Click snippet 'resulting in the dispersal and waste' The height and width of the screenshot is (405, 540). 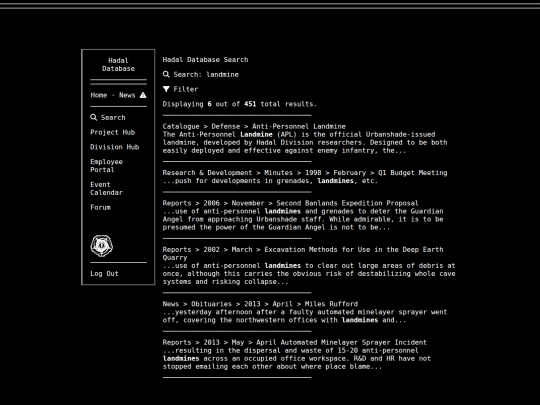pos(297,359)
